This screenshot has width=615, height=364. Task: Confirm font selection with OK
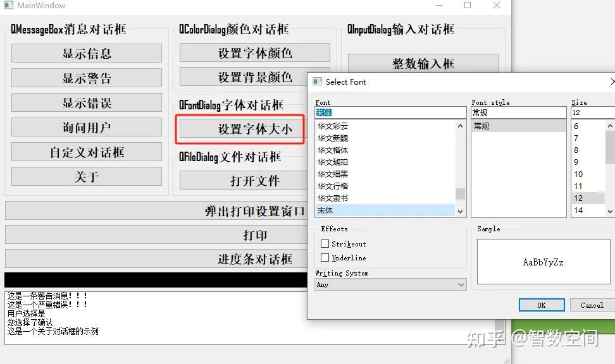[x=541, y=305]
